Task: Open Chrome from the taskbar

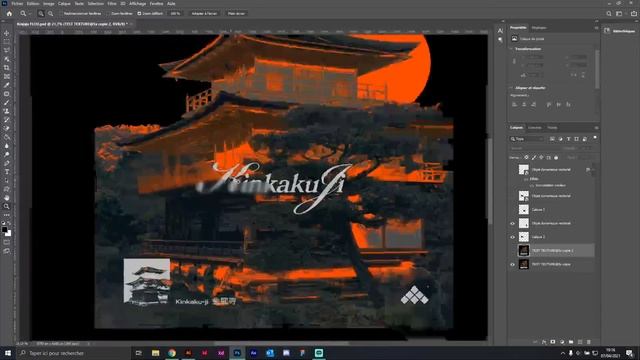Action: pyautogui.click(x=172, y=353)
